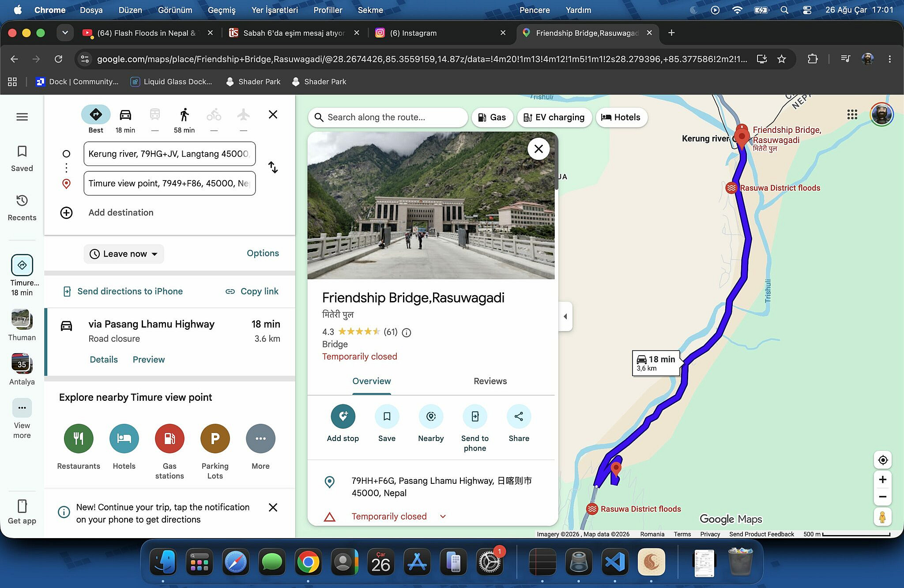Select Walking travel mode, 58 min
Screen dimensions: 904x588
(x=184, y=119)
